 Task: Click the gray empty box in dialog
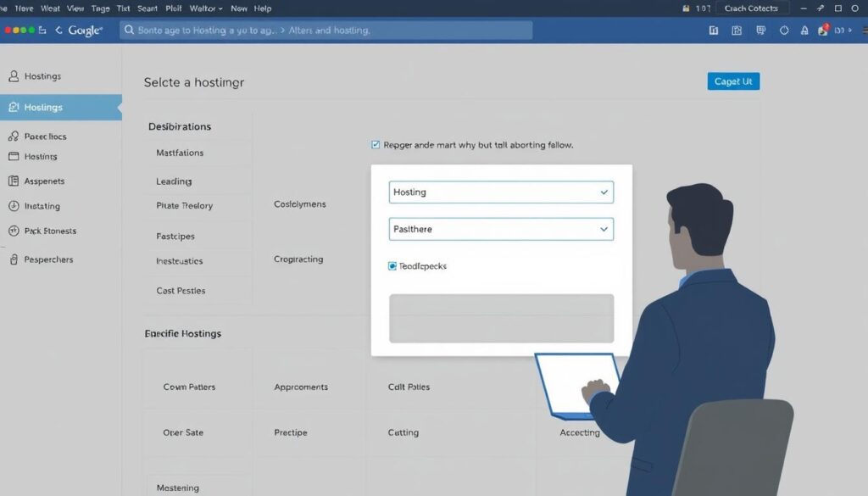click(x=501, y=319)
